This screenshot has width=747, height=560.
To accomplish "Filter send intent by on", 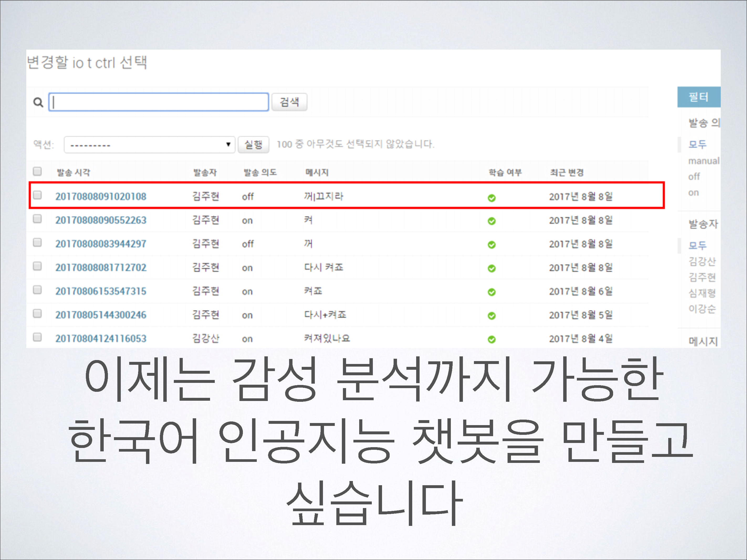I will [693, 193].
